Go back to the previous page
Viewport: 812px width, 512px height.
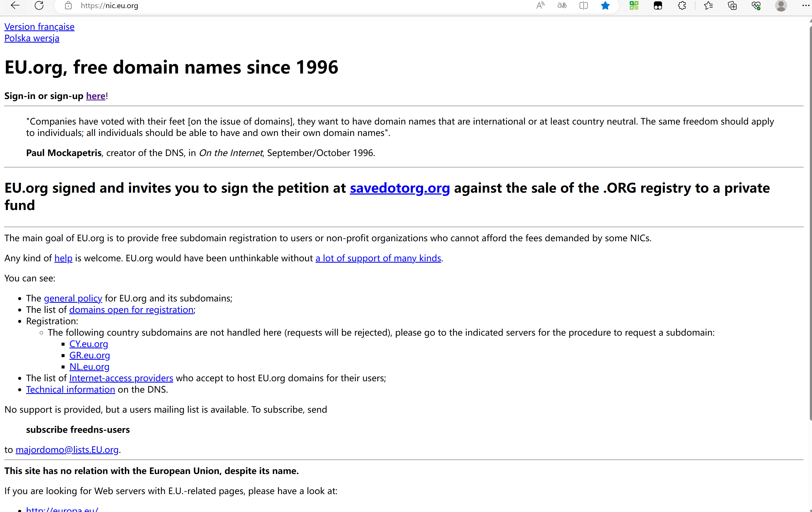click(15, 5)
